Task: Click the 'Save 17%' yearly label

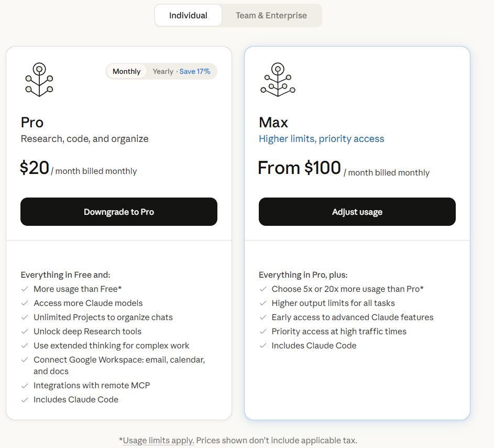Action: tap(194, 72)
